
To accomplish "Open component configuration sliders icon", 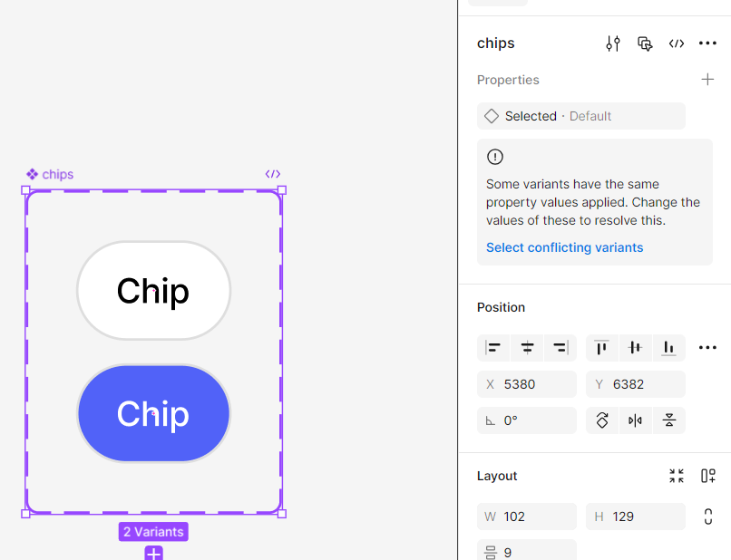I will pos(613,43).
